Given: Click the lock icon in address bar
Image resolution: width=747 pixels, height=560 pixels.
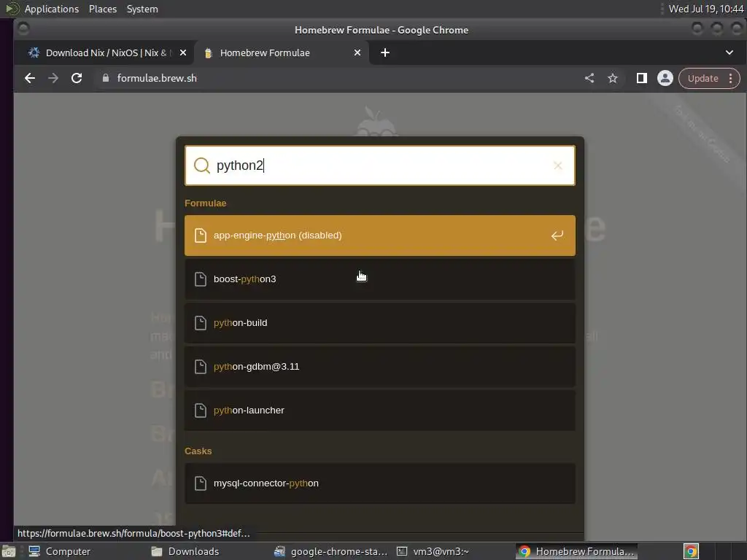Looking at the screenshot, I should click(x=106, y=78).
